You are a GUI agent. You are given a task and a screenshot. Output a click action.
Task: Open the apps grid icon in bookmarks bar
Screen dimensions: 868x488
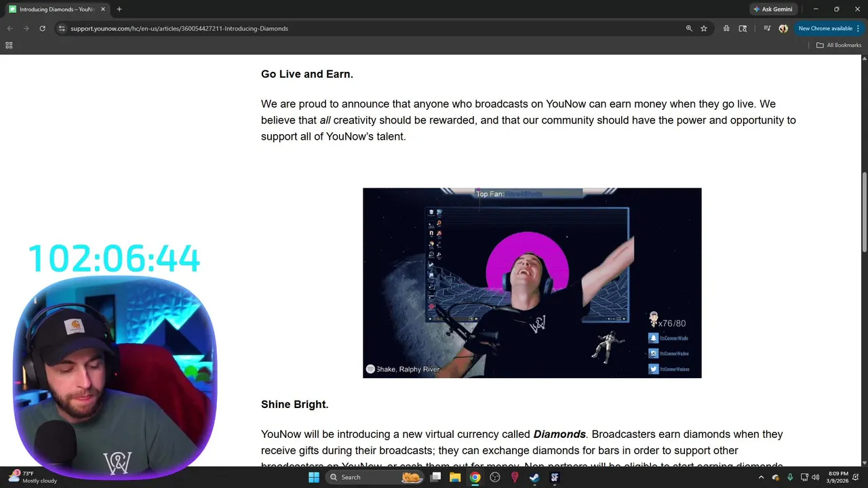point(9,45)
